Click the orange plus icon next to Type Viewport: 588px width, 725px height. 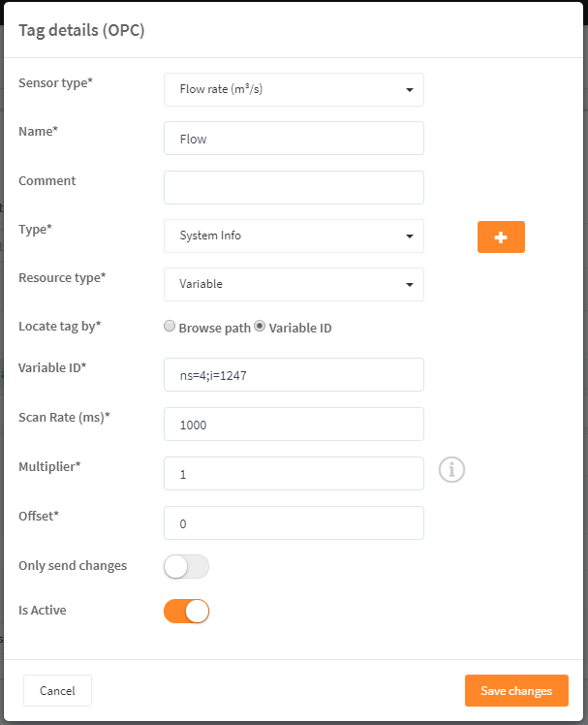pos(501,236)
